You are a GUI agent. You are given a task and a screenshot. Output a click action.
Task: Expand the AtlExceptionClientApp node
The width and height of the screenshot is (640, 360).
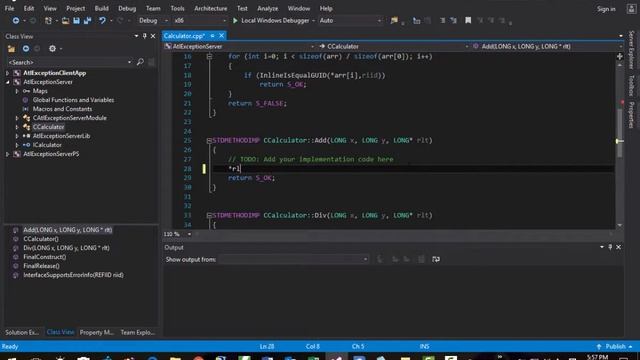[7, 73]
